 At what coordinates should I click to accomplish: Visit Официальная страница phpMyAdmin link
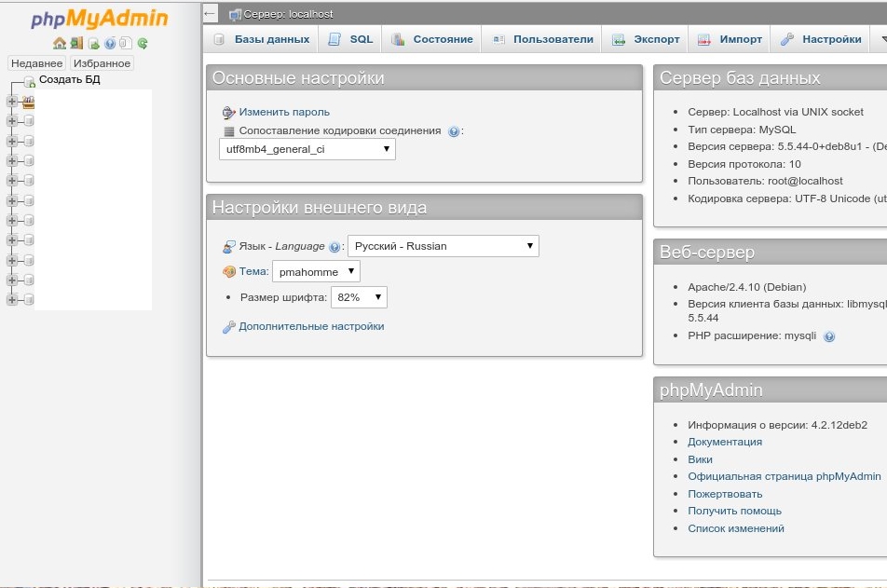coord(785,476)
